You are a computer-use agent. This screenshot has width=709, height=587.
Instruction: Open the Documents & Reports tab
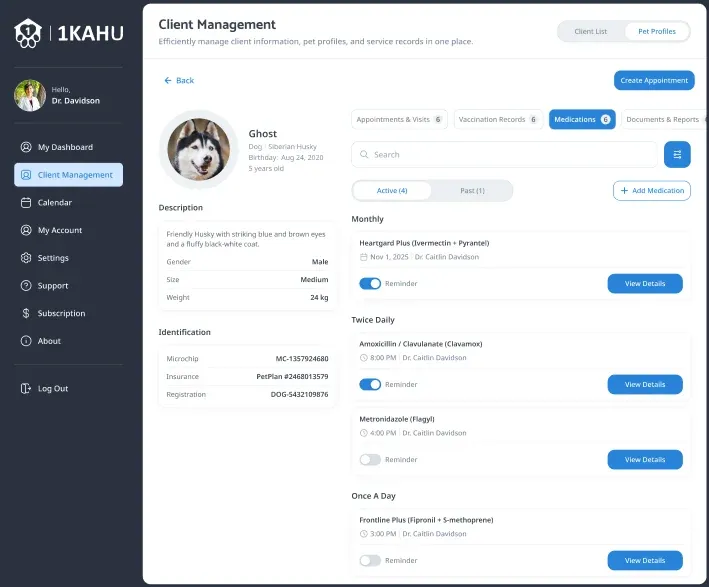[x=664, y=119]
